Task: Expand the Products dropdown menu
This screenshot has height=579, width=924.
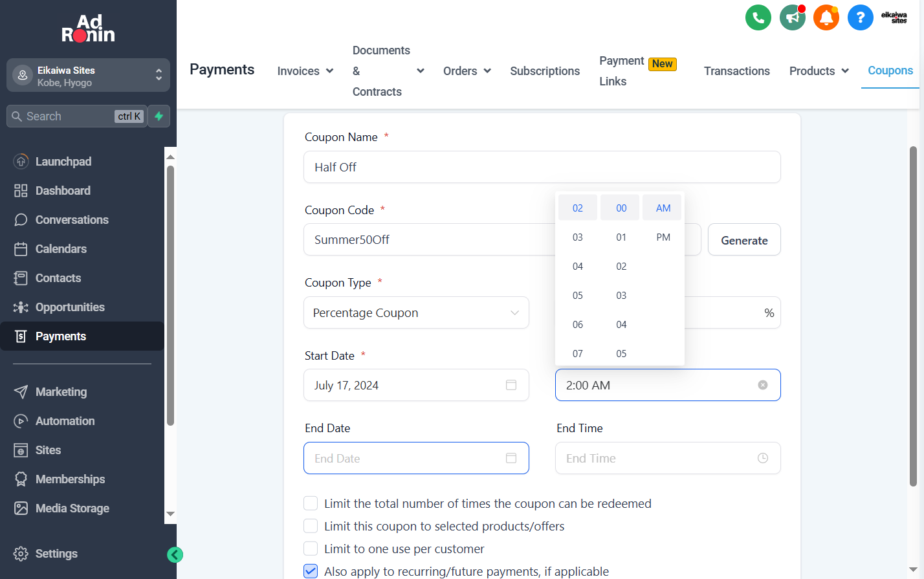Action: pyautogui.click(x=819, y=71)
